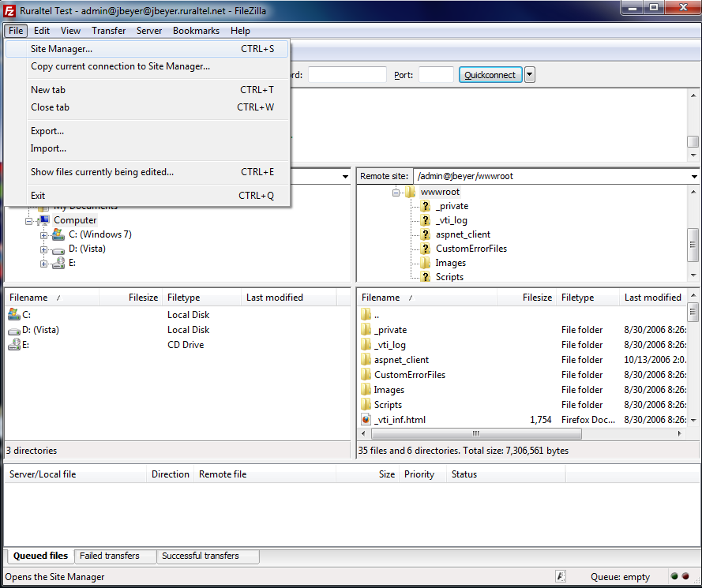Expand the D: (Vista) drive node

[43, 249]
